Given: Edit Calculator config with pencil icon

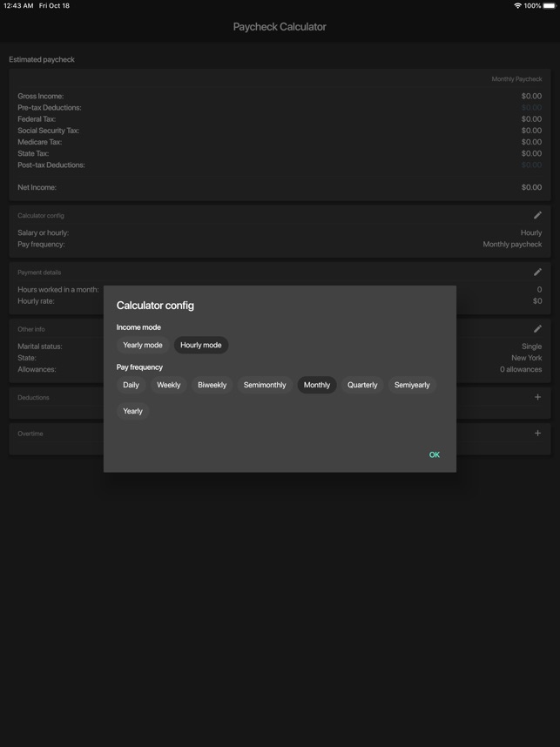Looking at the screenshot, I should (x=537, y=215).
